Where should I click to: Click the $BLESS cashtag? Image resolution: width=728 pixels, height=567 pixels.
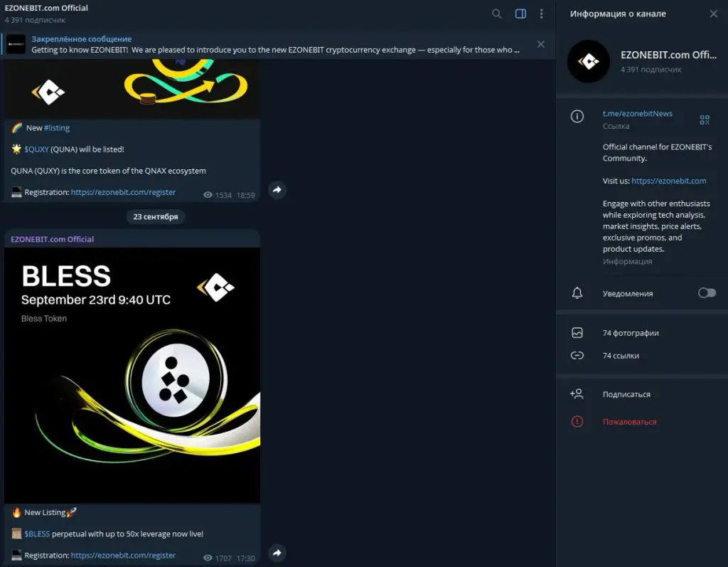click(37, 534)
